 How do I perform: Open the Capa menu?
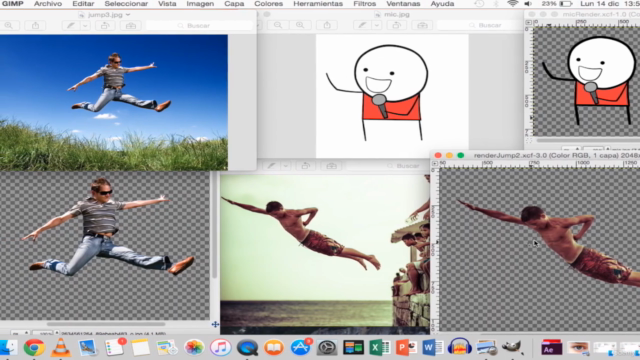click(x=234, y=4)
